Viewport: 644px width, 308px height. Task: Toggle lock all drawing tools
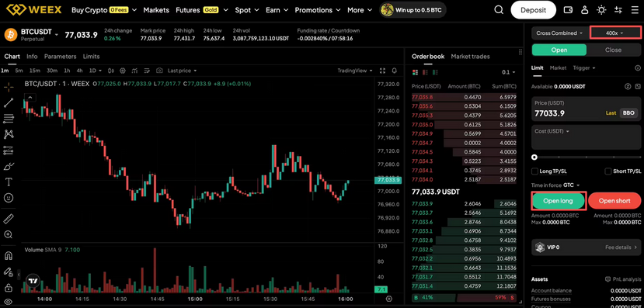(x=9, y=287)
